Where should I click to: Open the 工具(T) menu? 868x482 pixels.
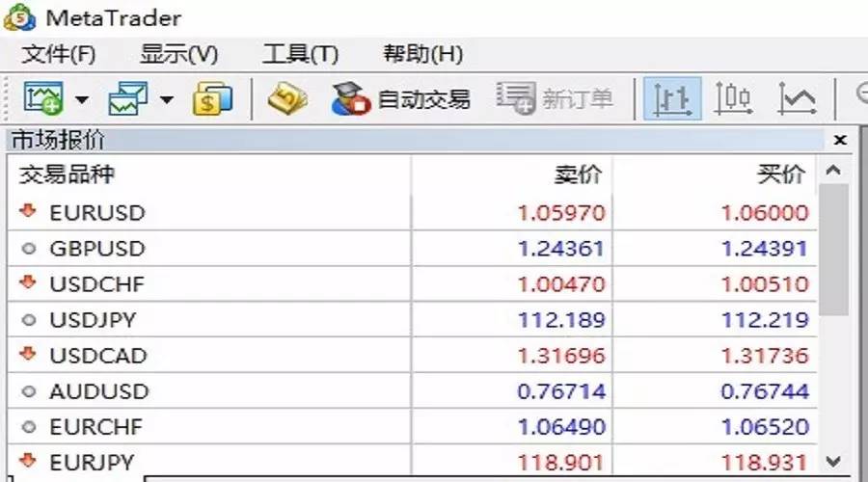click(301, 54)
